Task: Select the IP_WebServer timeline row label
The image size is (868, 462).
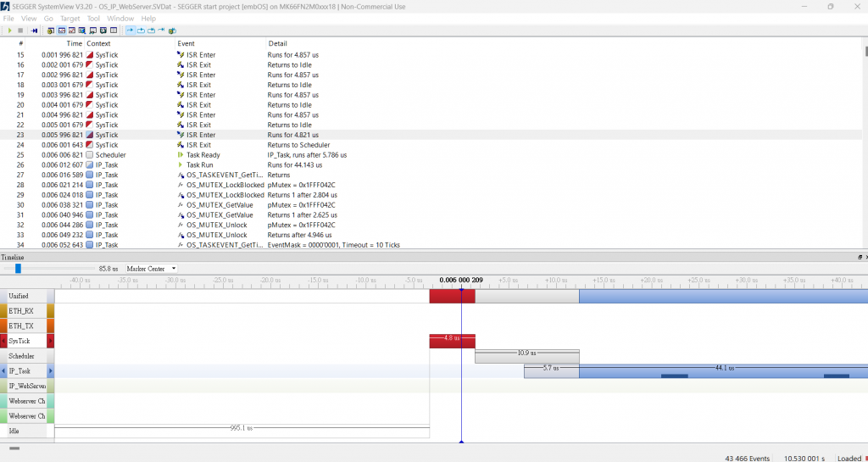Action: tap(27, 386)
